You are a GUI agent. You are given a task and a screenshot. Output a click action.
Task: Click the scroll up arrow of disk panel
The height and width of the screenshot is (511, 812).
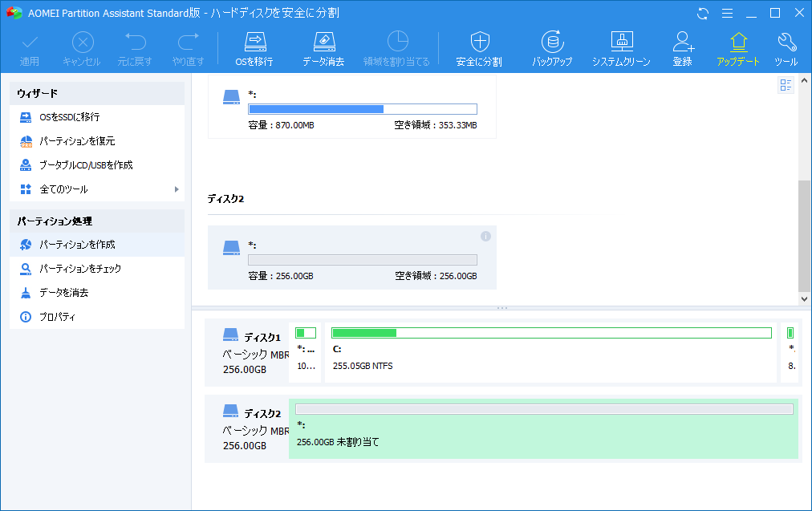[x=804, y=80]
